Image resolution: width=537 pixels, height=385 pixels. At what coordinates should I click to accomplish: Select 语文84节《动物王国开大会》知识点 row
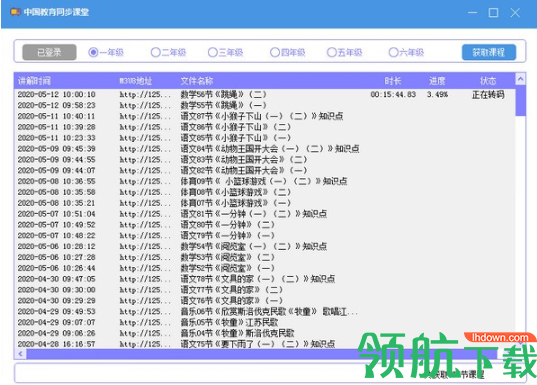265,149
